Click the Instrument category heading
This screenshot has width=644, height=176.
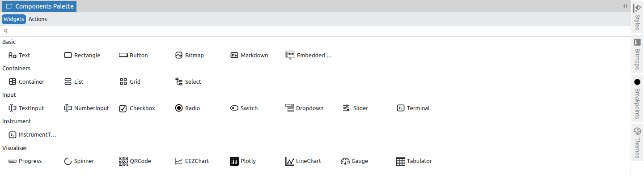[17, 121]
